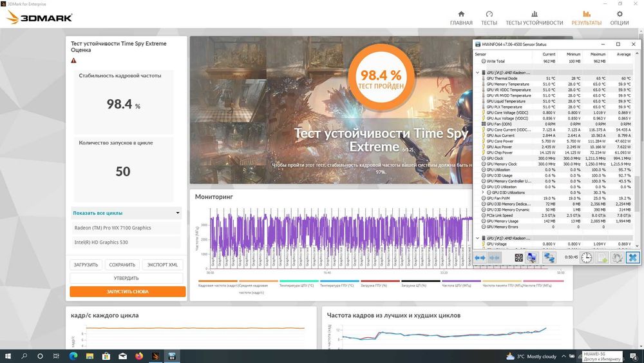Screen dimensions: 644x363
Task: Click HWiNFO logging document icon
Action: pyautogui.click(x=602, y=258)
